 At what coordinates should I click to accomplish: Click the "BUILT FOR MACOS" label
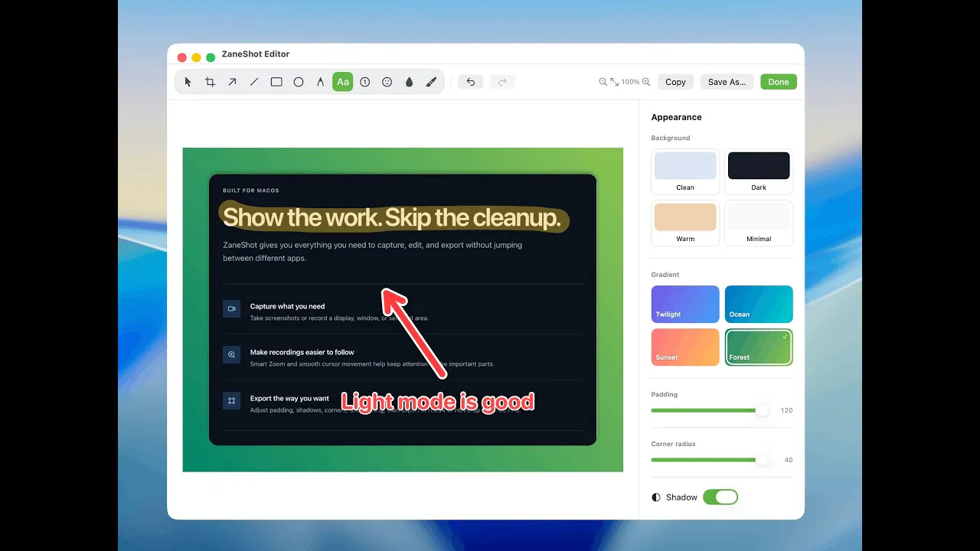[251, 191]
